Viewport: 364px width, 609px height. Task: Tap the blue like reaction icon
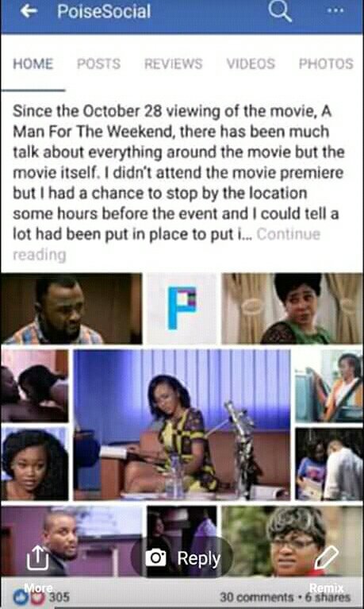[x=20, y=596]
